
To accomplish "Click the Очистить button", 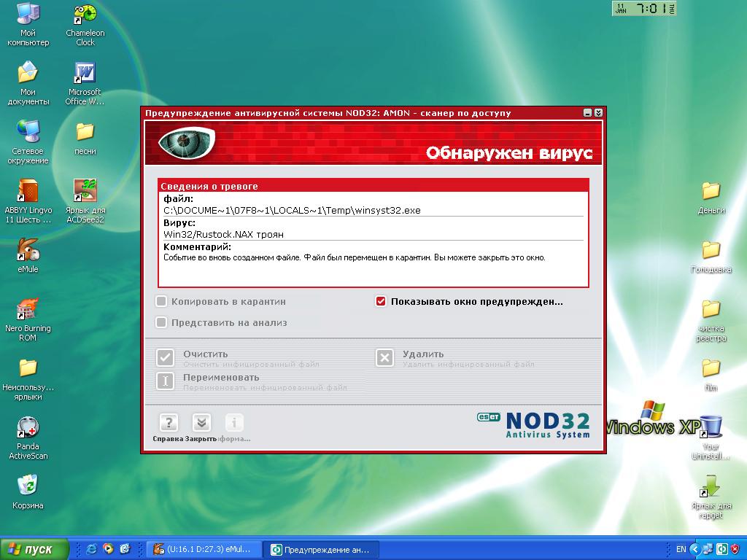I will pos(166,357).
